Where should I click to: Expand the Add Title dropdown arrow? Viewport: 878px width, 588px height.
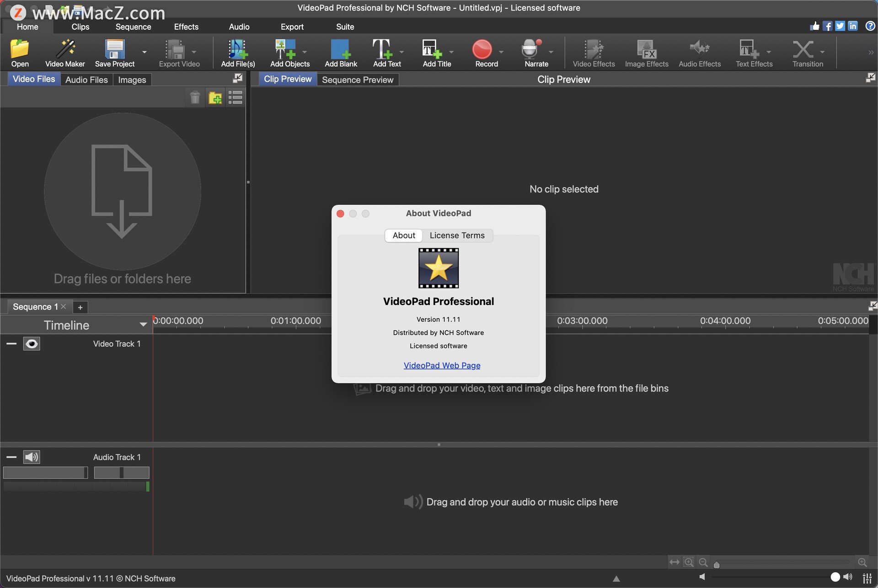[x=451, y=52]
